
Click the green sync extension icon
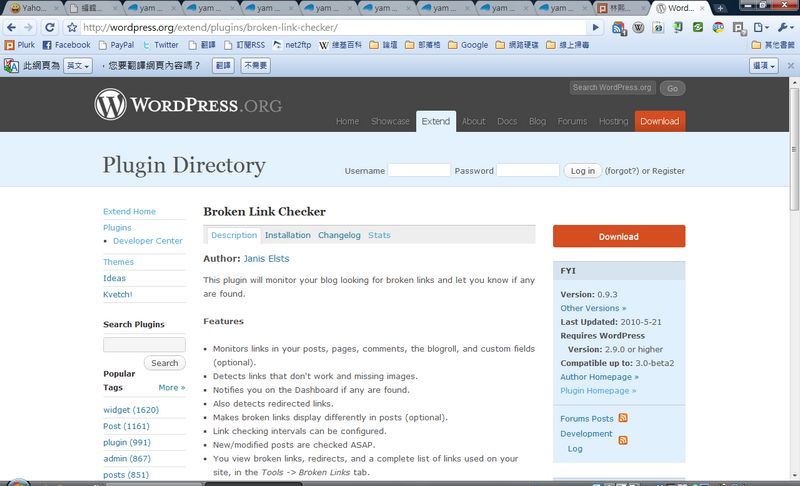[x=698, y=28]
